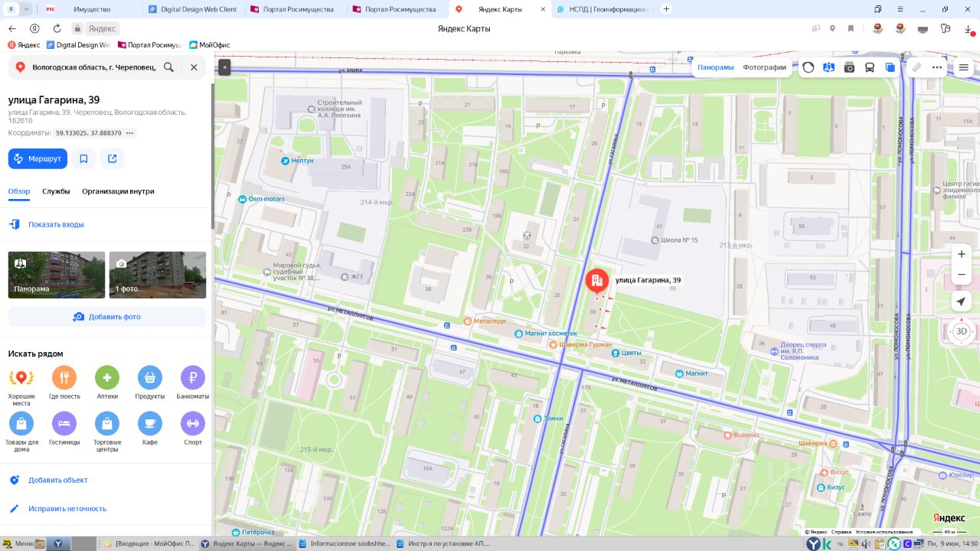Click Магнит косметик map marker

coord(546,334)
